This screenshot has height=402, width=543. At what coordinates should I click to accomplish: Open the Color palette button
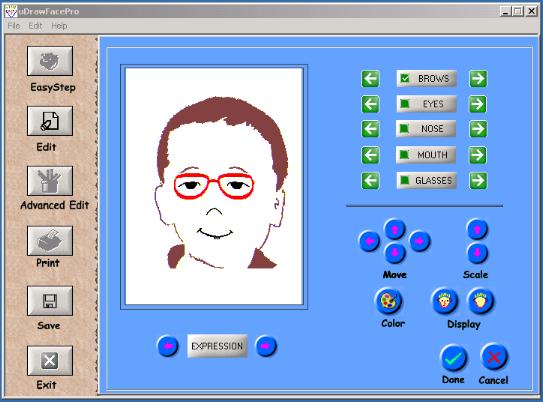click(x=389, y=301)
